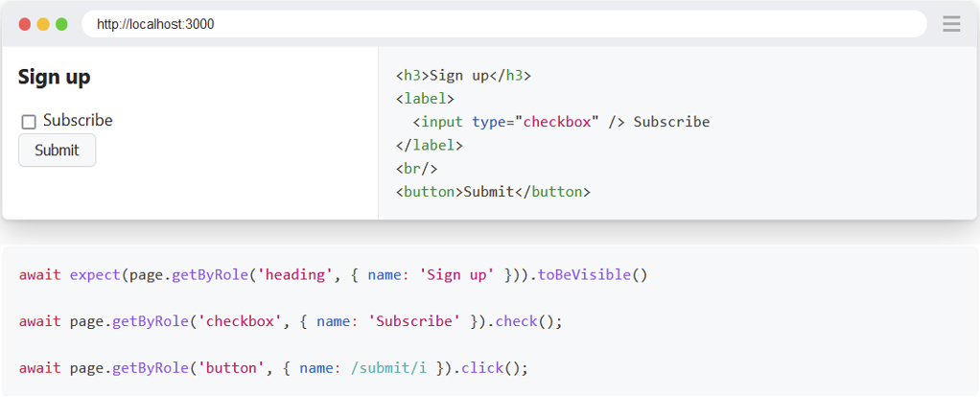Click the br tag code line

pos(417,168)
